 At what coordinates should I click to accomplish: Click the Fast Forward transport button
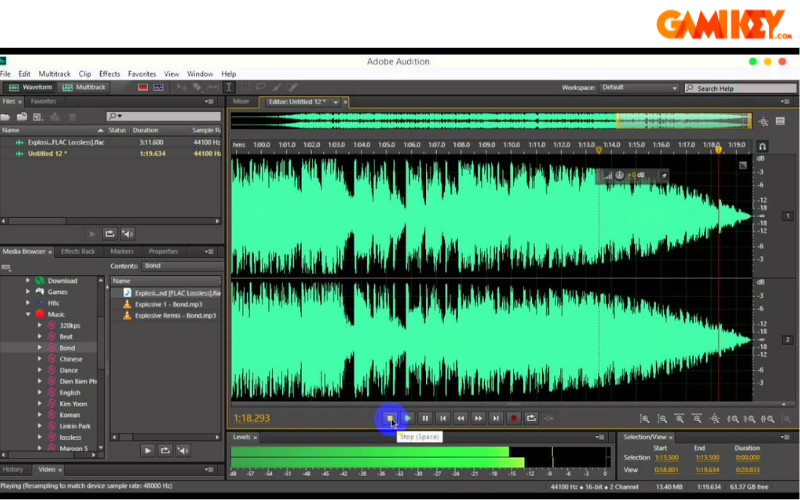coord(478,418)
